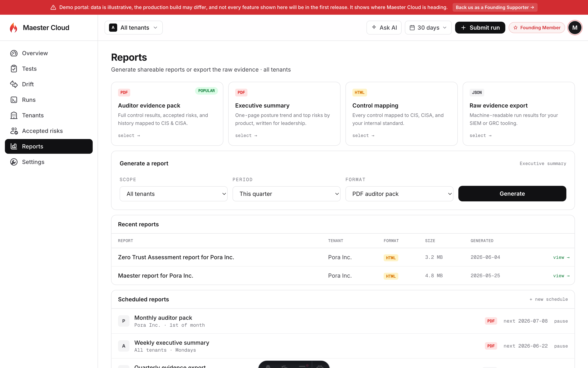Click the Drift arrows icon

tap(14, 84)
